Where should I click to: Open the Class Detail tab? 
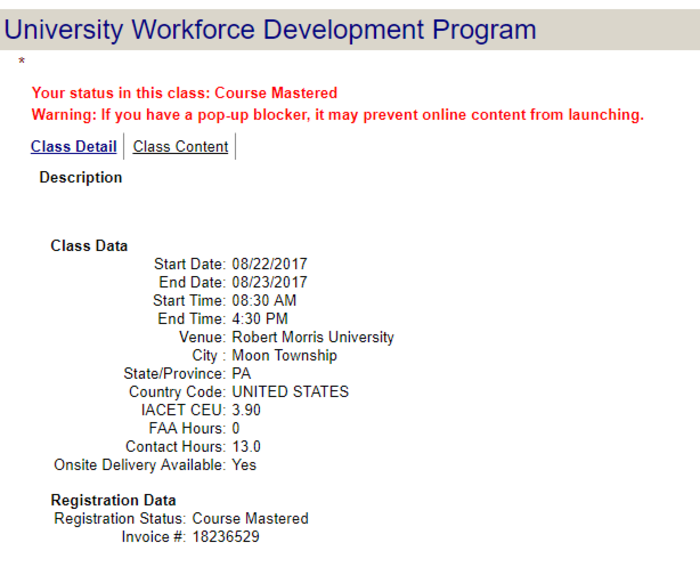point(73,147)
